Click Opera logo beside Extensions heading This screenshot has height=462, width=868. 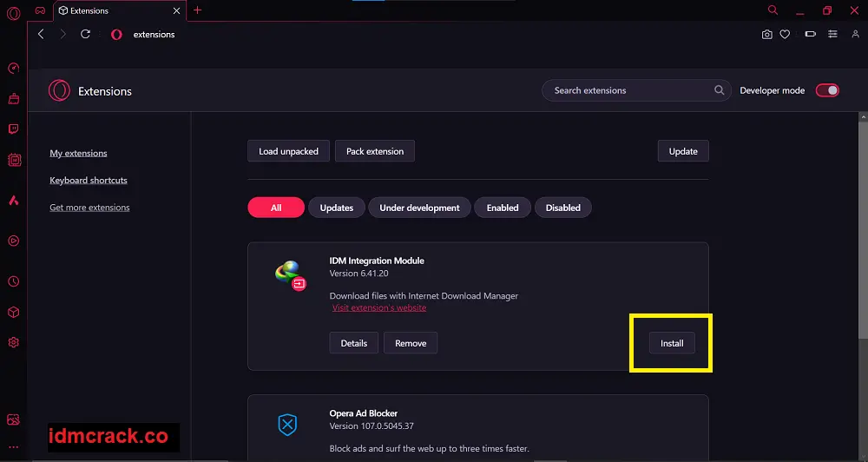tap(59, 91)
